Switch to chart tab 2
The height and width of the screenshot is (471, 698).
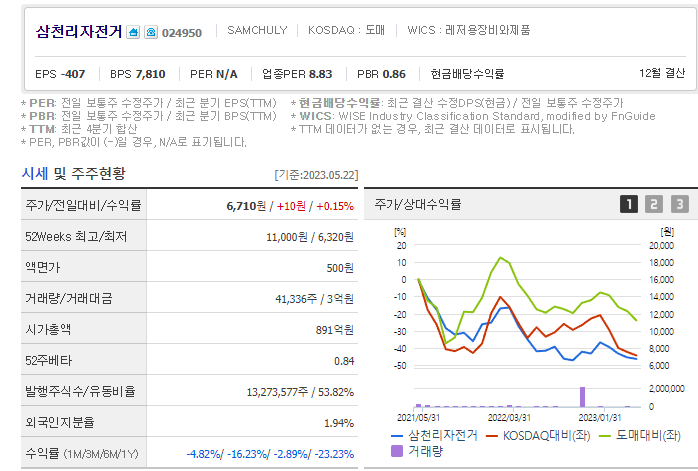pyautogui.click(x=654, y=204)
